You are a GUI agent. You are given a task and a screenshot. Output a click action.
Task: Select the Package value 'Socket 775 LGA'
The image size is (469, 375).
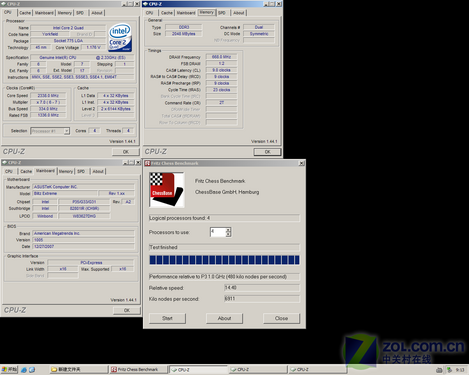[x=68, y=41]
